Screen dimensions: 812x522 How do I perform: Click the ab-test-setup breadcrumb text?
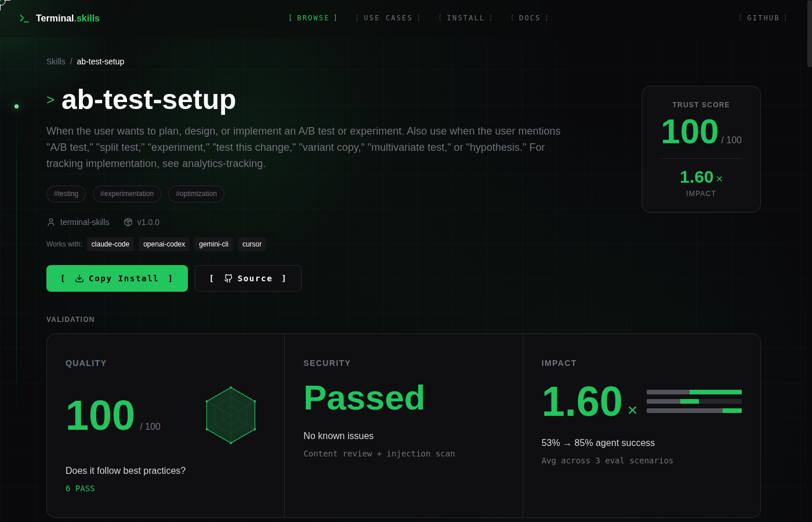pyautogui.click(x=100, y=61)
